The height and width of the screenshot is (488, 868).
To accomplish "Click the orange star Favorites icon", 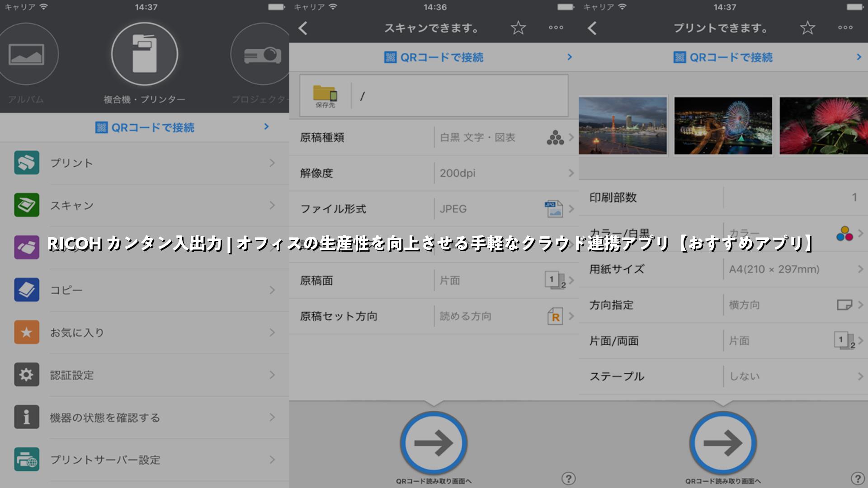I will pyautogui.click(x=26, y=332).
